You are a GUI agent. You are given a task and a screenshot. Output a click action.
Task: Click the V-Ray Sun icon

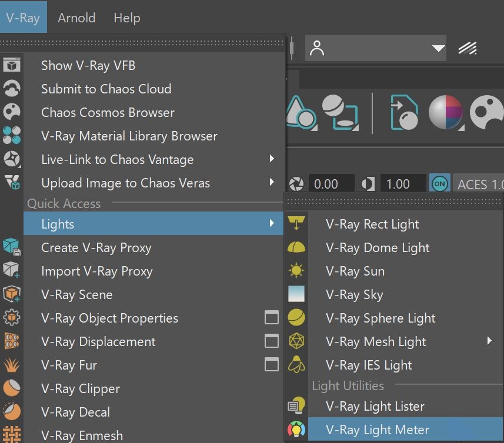click(x=296, y=270)
